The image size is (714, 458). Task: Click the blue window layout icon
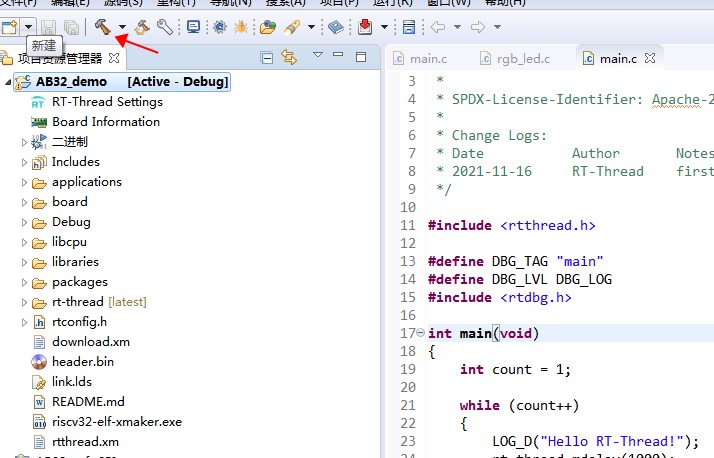click(x=409, y=27)
